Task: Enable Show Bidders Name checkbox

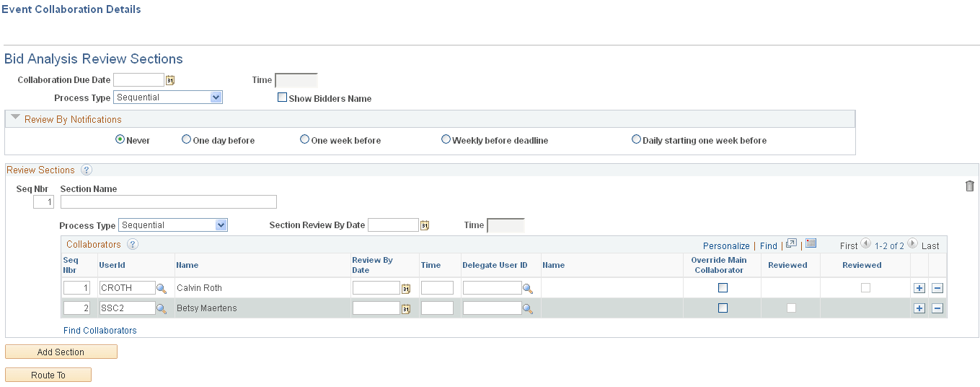Action: (283, 97)
